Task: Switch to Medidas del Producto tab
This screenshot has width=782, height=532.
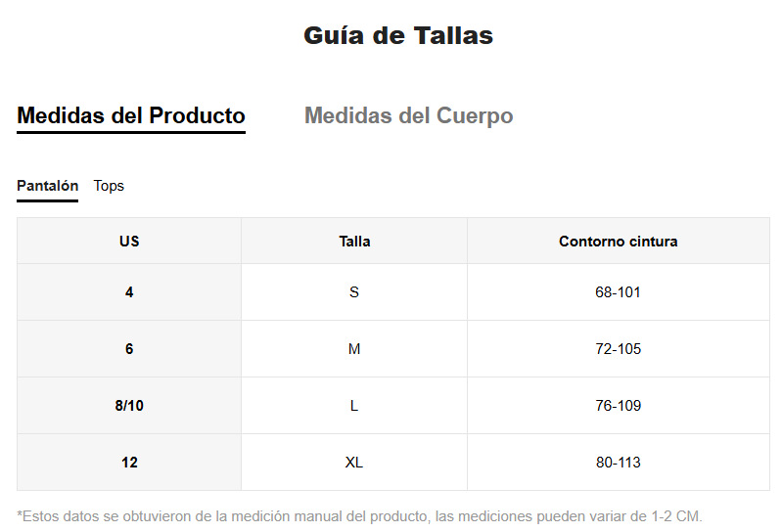Action: pyautogui.click(x=131, y=115)
